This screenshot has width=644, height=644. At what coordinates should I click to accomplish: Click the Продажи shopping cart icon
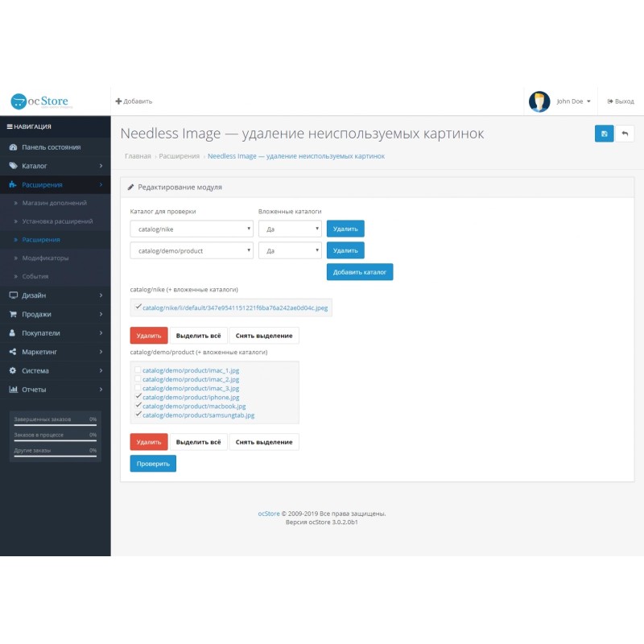point(13,314)
